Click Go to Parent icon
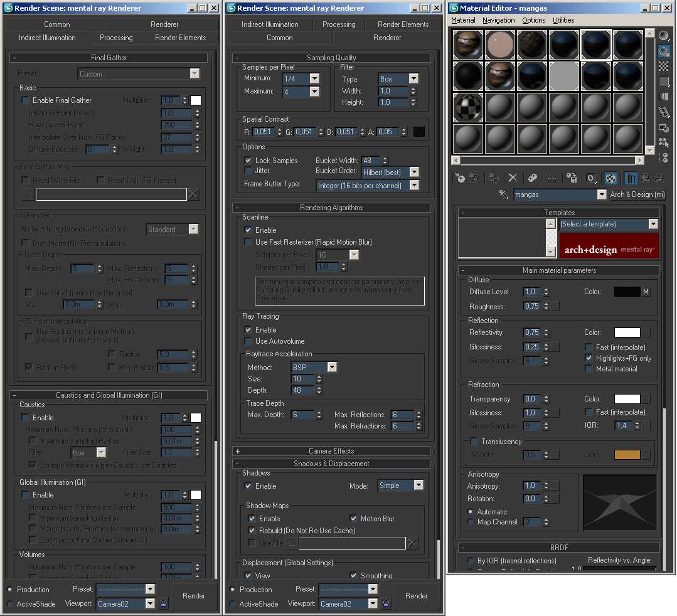 point(646,178)
